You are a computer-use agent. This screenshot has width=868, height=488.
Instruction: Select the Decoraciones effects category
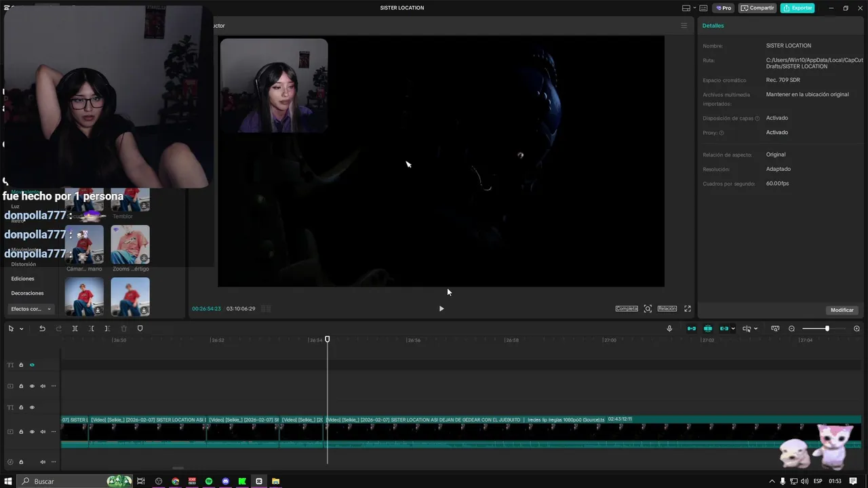tap(27, 293)
